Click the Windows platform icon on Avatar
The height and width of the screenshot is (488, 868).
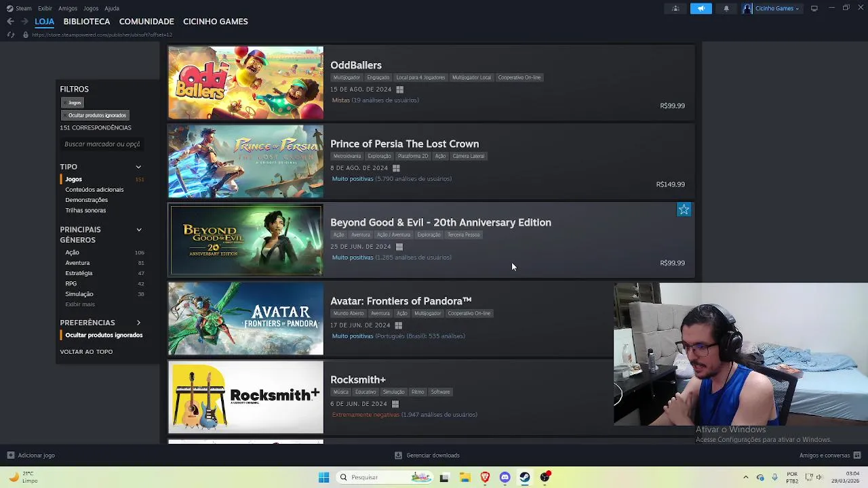click(x=398, y=325)
